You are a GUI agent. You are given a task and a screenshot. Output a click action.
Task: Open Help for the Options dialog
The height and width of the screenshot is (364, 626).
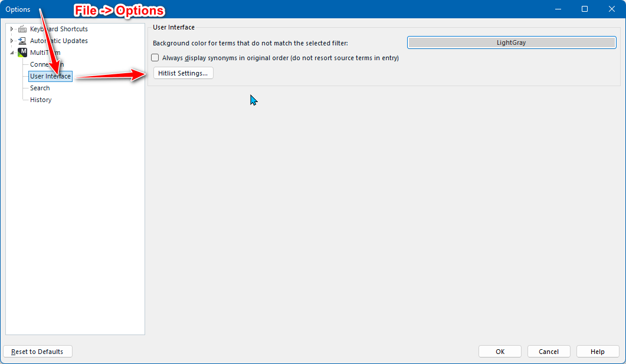pos(597,352)
